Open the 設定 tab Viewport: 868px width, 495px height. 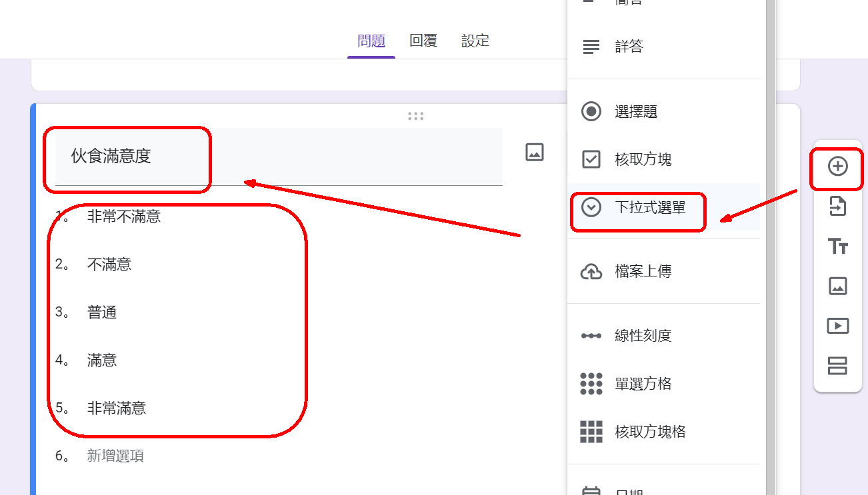(x=475, y=41)
